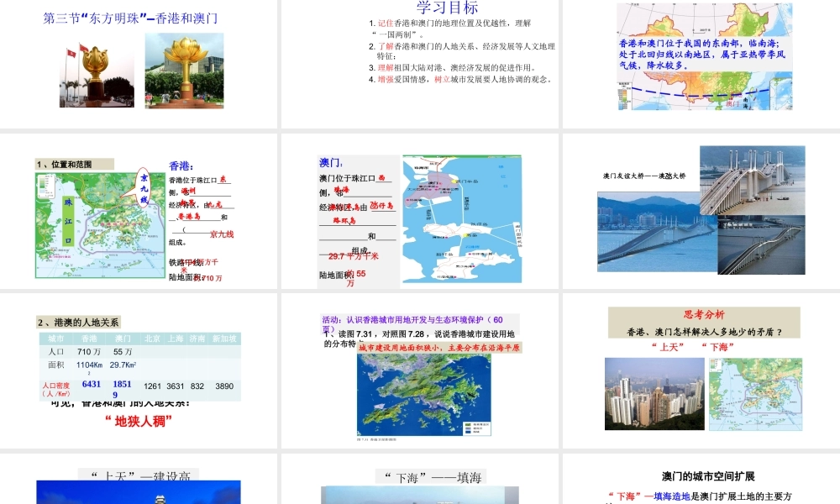Click learning goal 2 starting with 了解
The image size is (840, 504).
coord(462,51)
